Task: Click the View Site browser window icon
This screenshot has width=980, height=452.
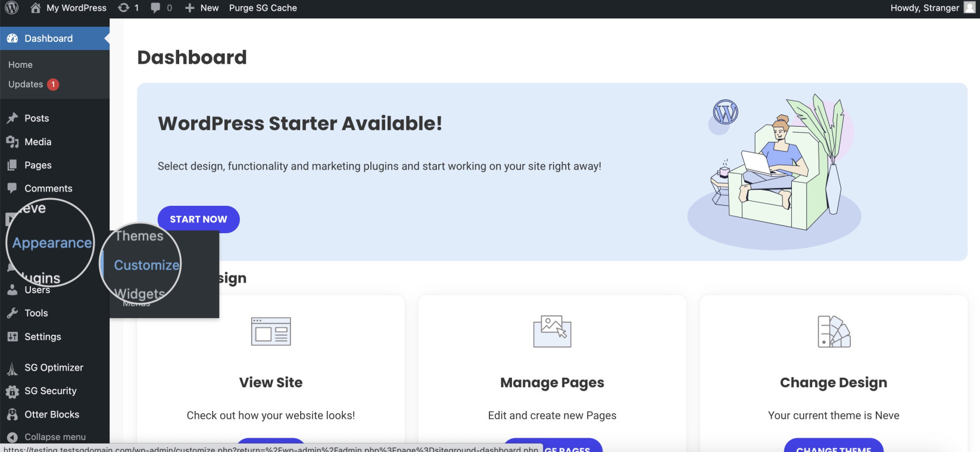Action: [x=271, y=331]
